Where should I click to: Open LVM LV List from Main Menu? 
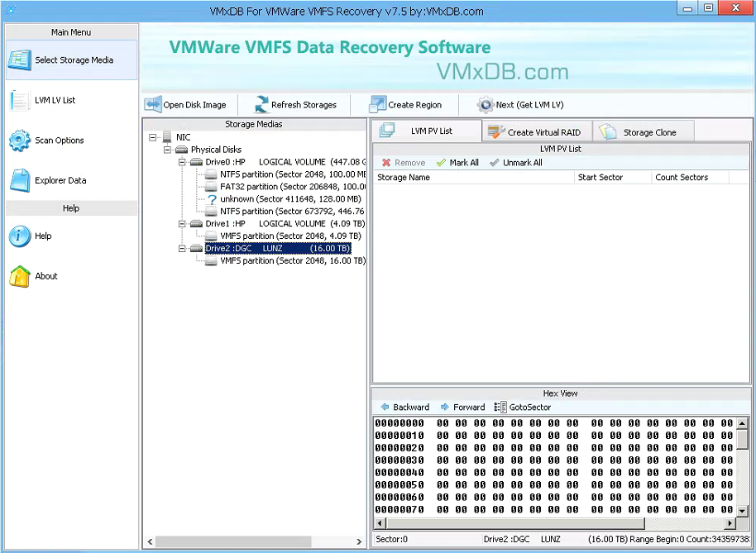(71, 100)
